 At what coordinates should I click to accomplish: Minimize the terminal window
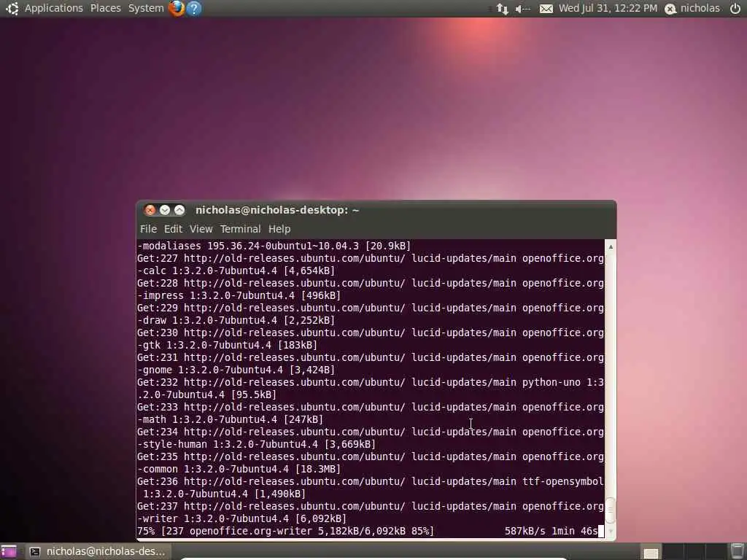pos(165,210)
